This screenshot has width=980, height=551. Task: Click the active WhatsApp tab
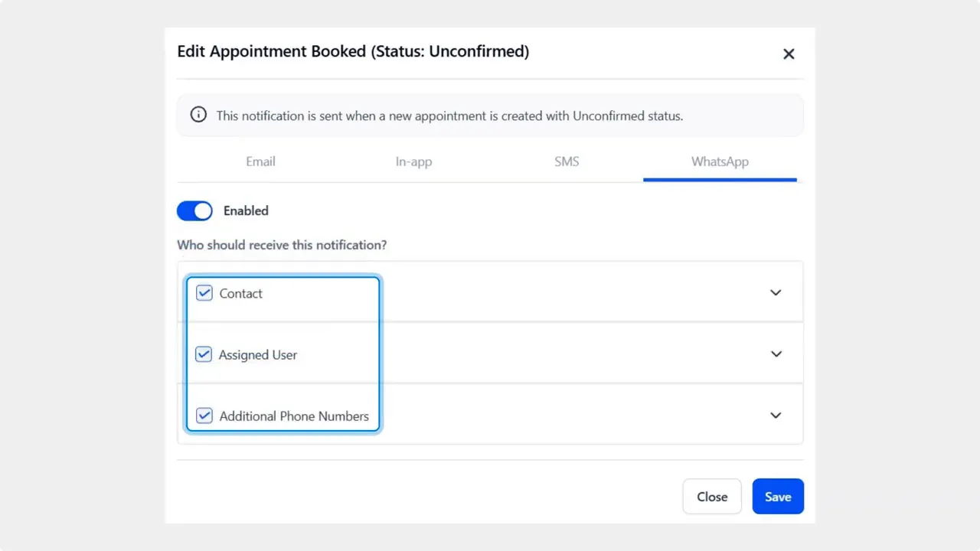pos(720,161)
